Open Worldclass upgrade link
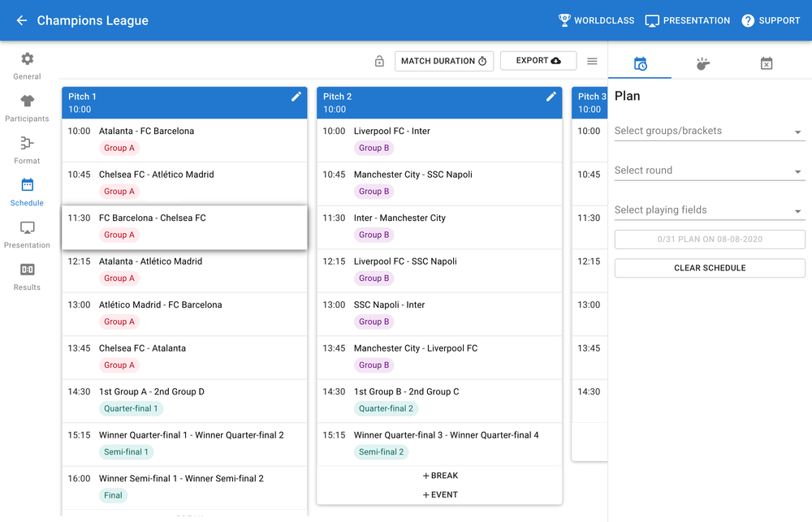This screenshot has width=812, height=522. [596, 20]
